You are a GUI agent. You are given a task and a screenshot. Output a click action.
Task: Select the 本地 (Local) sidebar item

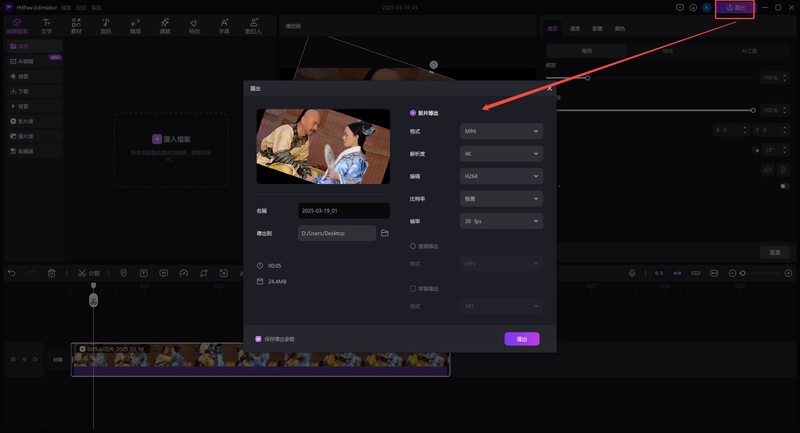point(26,46)
